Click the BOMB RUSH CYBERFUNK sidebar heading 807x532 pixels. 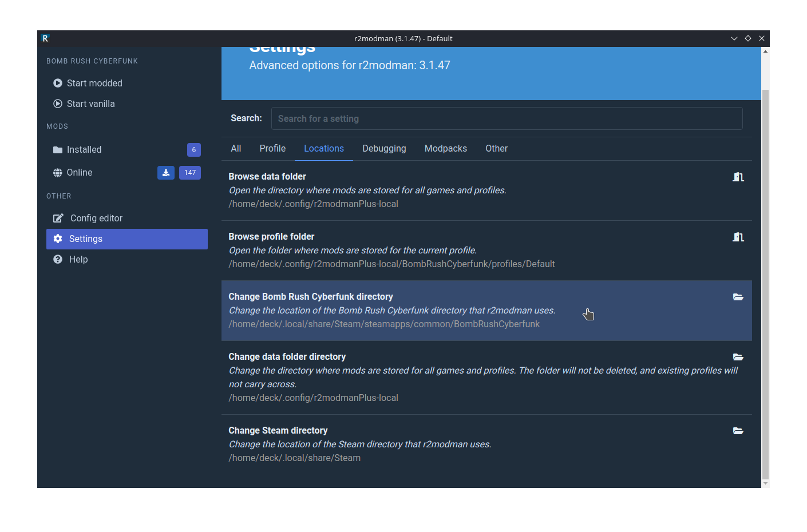pyautogui.click(x=92, y=61)
